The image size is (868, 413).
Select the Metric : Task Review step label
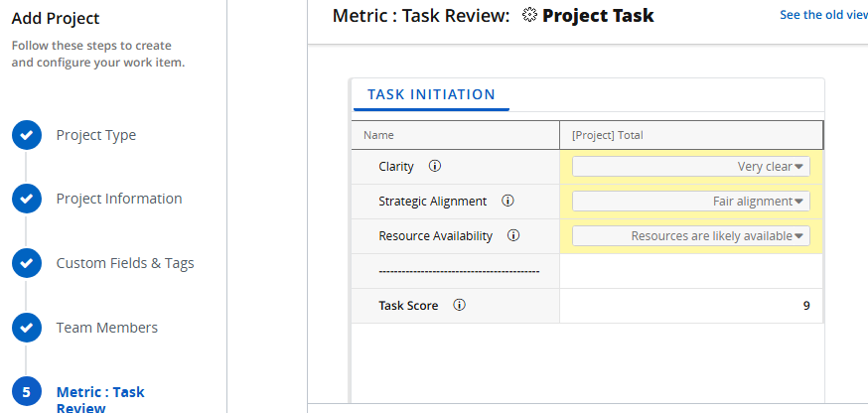[100, 399]
